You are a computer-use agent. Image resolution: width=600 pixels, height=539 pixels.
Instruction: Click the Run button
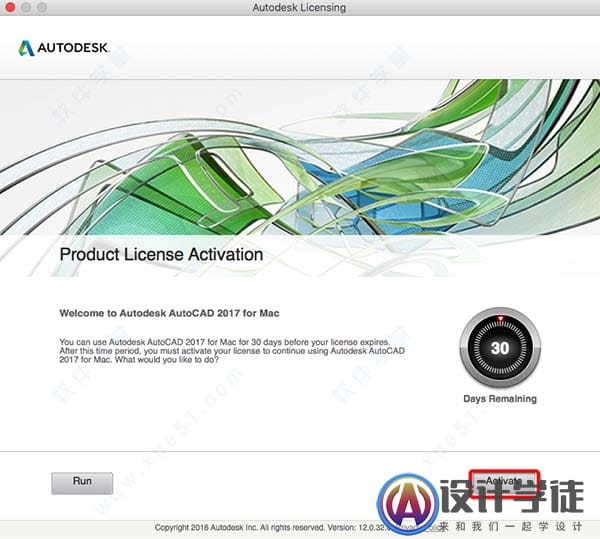pyautogui.click(x=82, y=483)
